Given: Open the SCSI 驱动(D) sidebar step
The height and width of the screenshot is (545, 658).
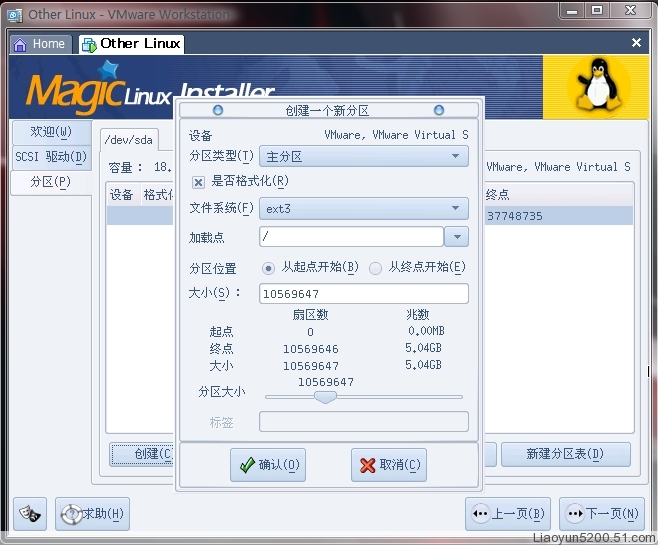Looking at the screenshot, I should (x=52, y=157).
